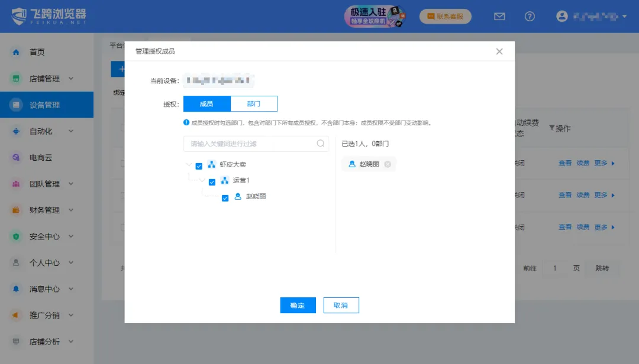639x364 pixels.
Task: Open 更多 in the third table row
Action: point(604,227)
